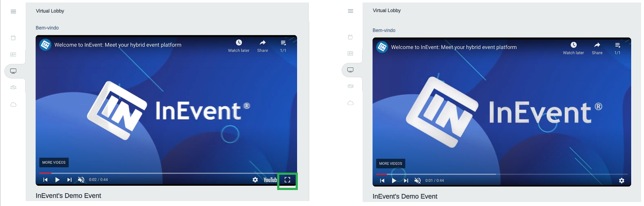
Task: Enter fullscreen in left video
Action: click(287, 180)
